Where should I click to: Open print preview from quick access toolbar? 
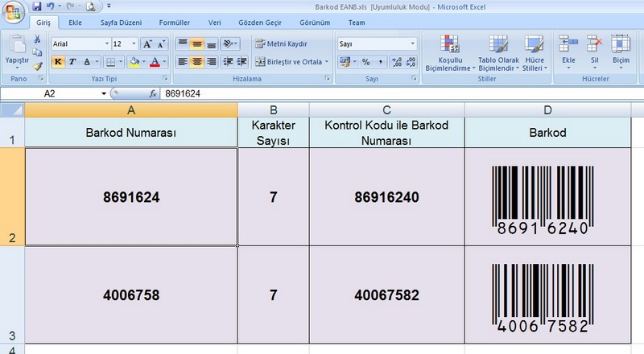tap(91, 6)
